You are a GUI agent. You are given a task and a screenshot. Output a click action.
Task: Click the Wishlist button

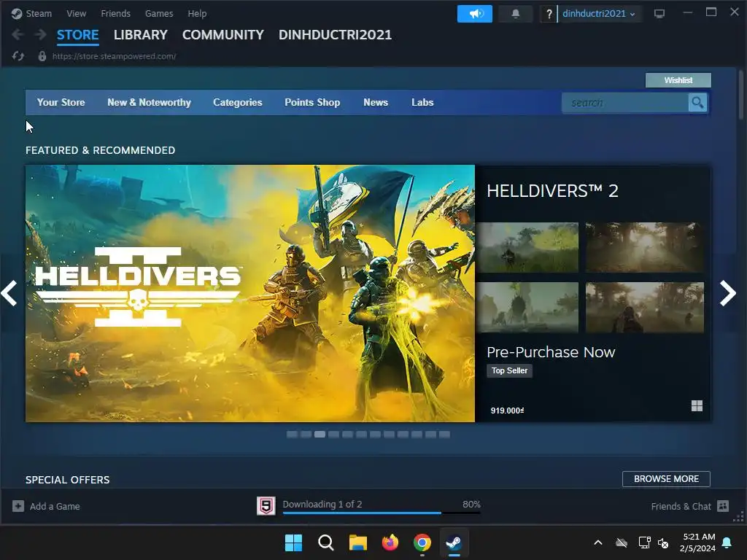tap(678, 80)
